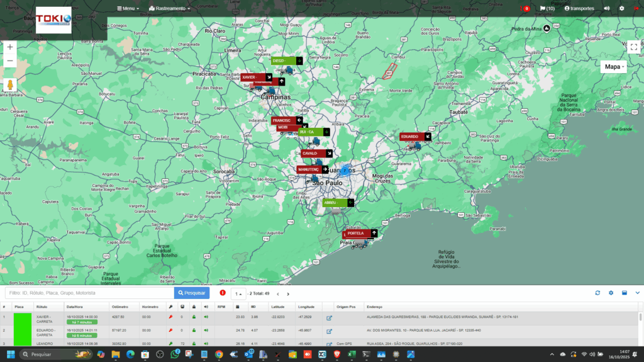Click the Pesquisar search button
Image resolution: width=644 pixels, height=362 pixels.
(192, 293)
